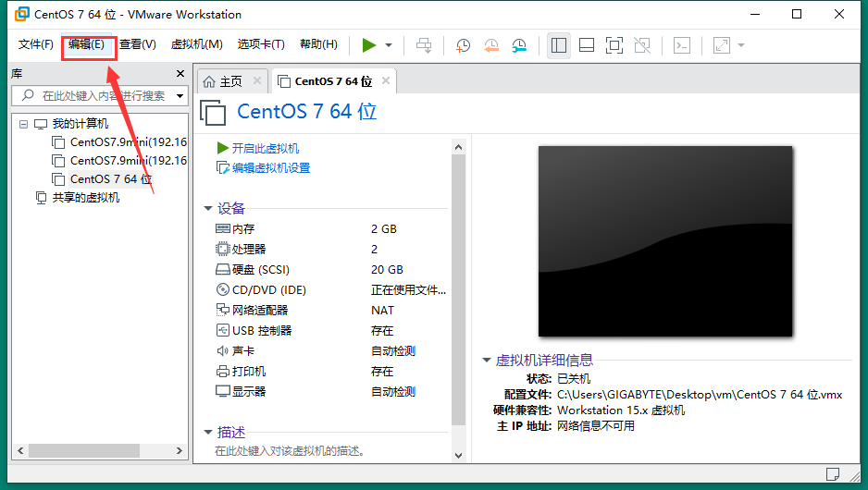Click the library search input field
868x490 pixels.
pyautogui.click(x=100, y=95)
